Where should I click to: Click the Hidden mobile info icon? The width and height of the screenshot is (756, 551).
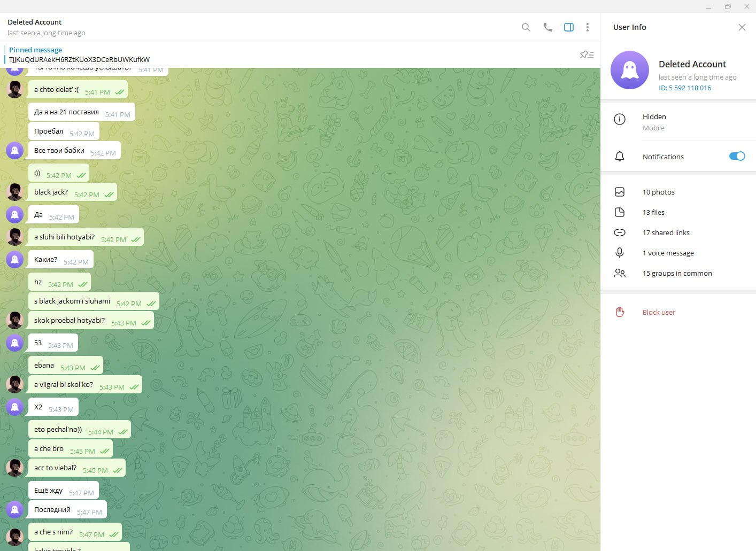620,119
